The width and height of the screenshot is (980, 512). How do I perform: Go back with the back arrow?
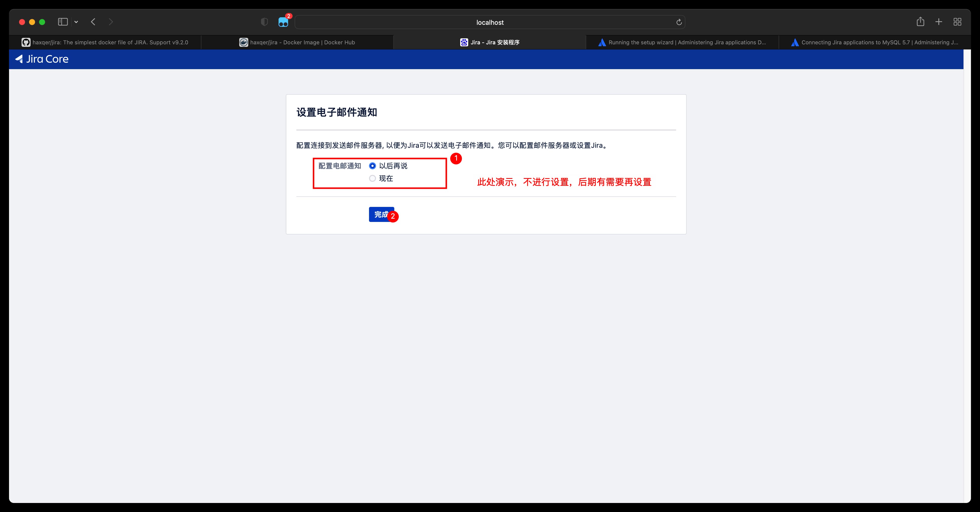click(x=93, y=22)
